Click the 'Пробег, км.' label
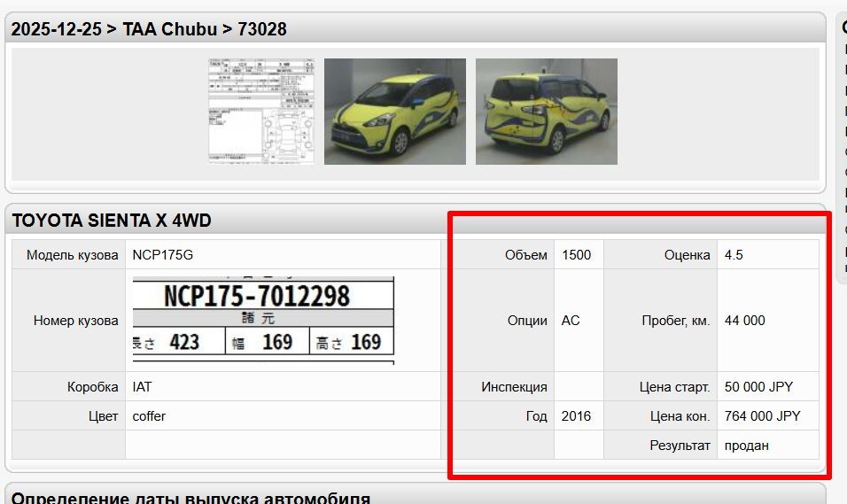 click(x=676, y=321)
